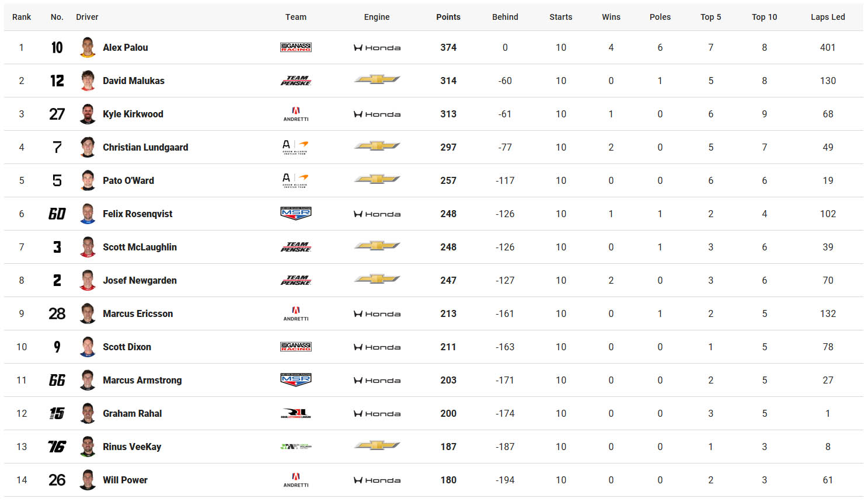Open Alex Palou's driver name link
868x502 pixels.
[126, 47]
